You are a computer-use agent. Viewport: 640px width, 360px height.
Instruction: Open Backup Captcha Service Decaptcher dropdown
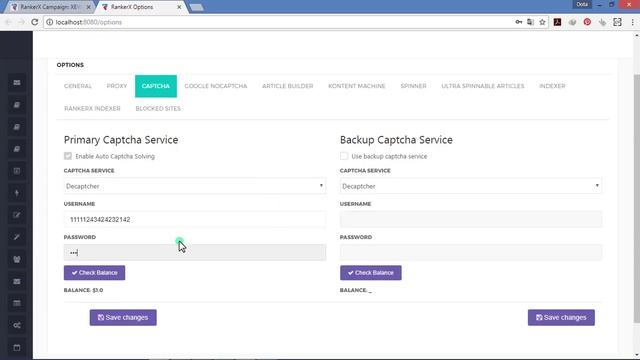(x=471, y=186)
